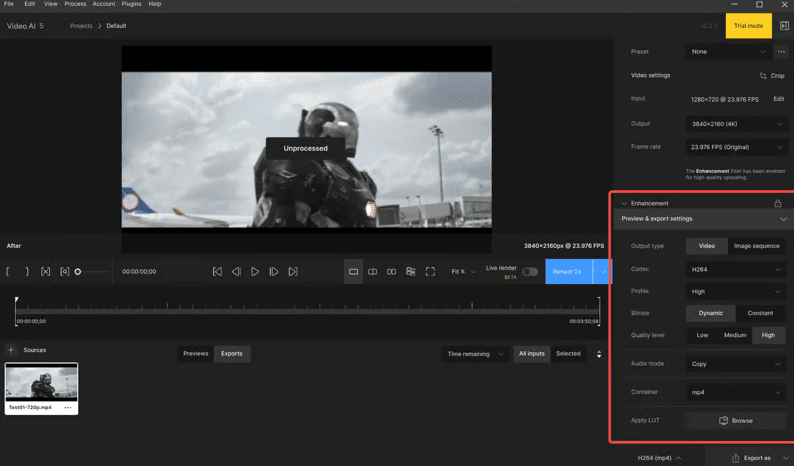The image size is (794, 466).
Task: Open Profile High dropdown
Action: 736,292
